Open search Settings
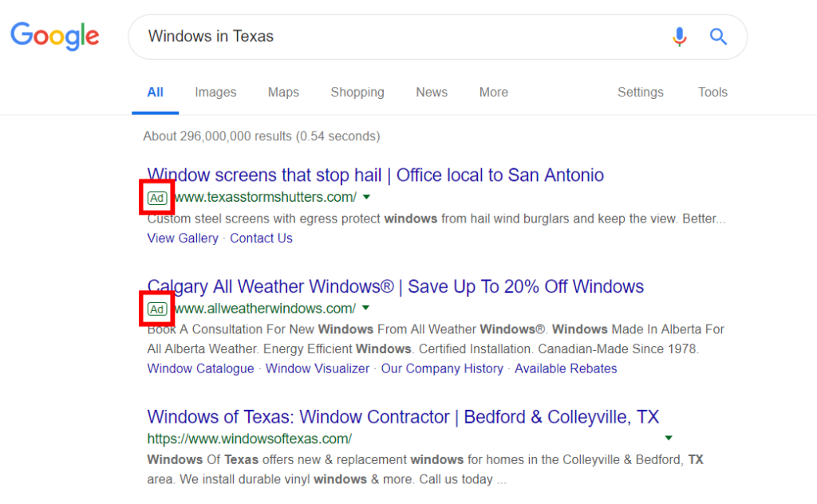The image size is (817, 504). coord(641,93)
